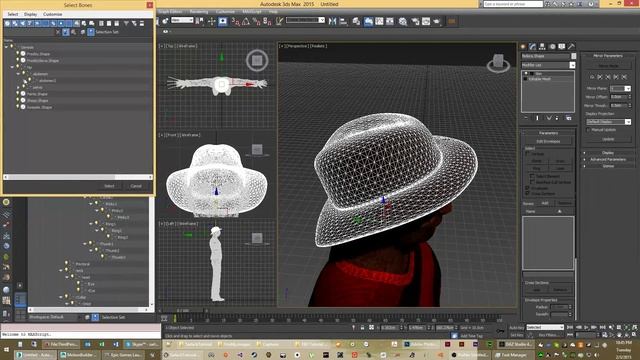Click the Configure Modifier Sets icon
Image resolution: width=640 pixels, height=360 pixels.
click(x=569, y=118)
